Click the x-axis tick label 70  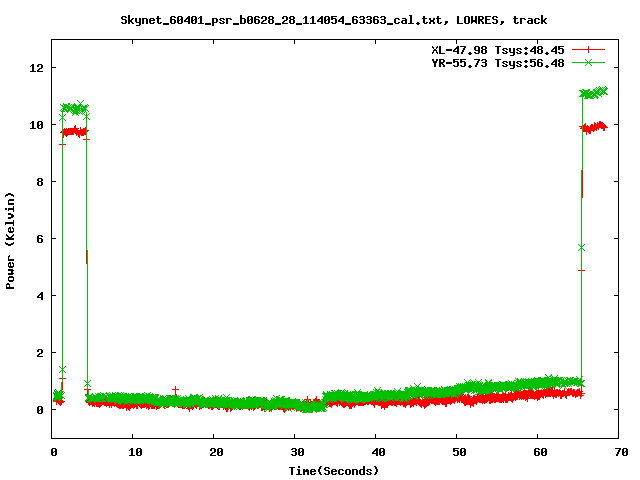pyautogui.click(x=621, y=452)
